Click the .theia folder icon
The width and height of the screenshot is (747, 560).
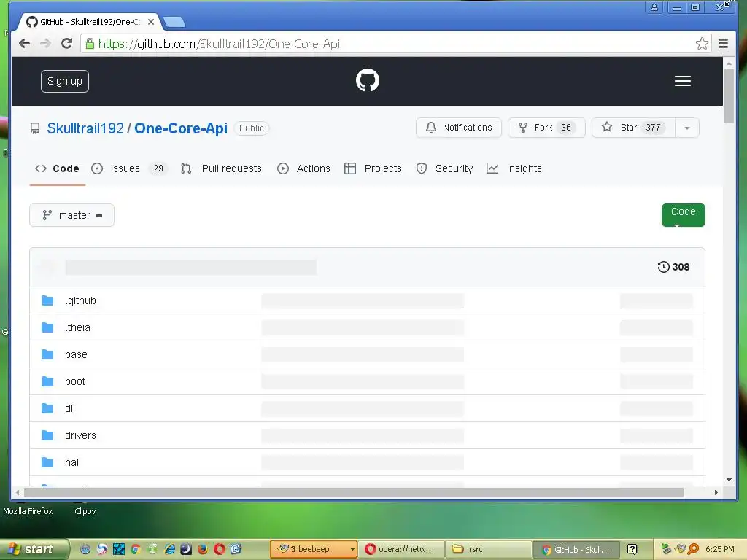coord(47,327)
